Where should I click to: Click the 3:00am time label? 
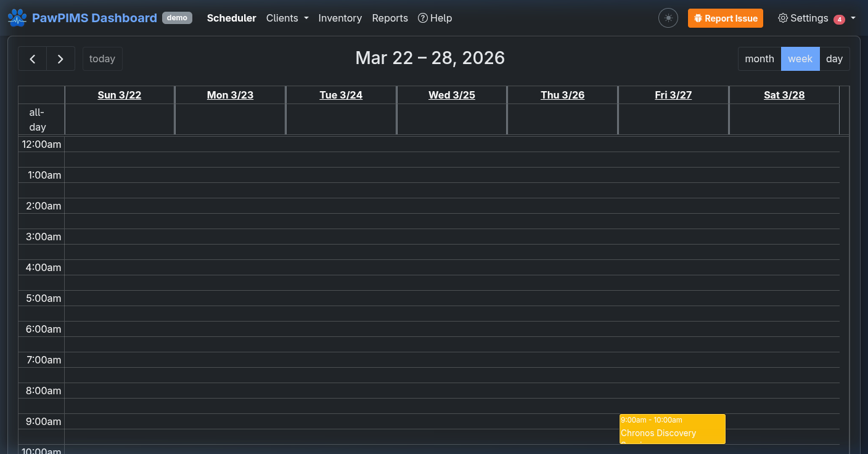(43, 237)
